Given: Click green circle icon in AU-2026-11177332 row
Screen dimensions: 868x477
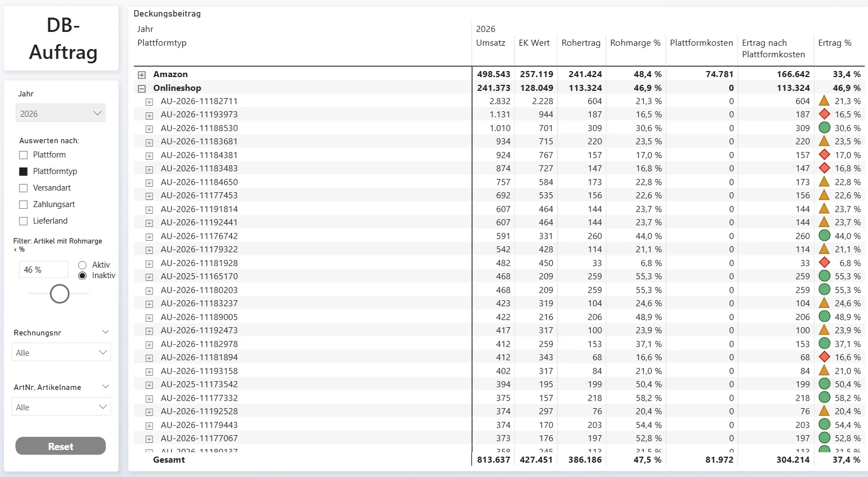Looking at the screenshot, I should pyautogui.click(x=824, y=398).
